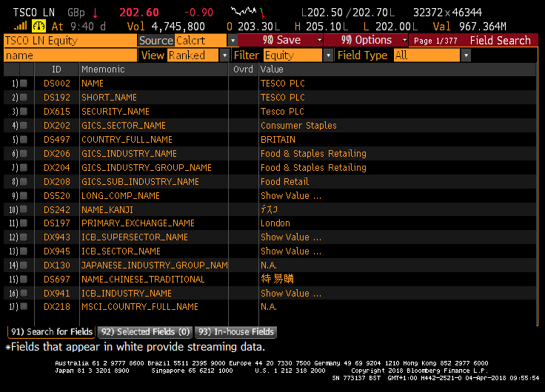Select the DS002 field ID
This screenshot has height=392, width=545.
57,84
